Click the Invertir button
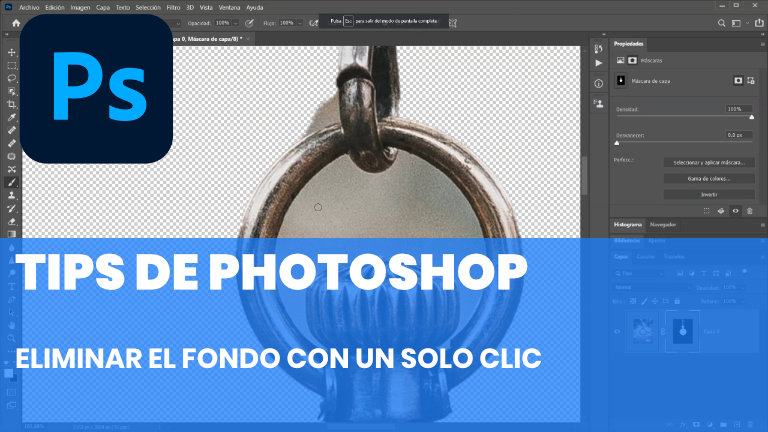The width and height of the screenshot is (768, 432). 709,194
